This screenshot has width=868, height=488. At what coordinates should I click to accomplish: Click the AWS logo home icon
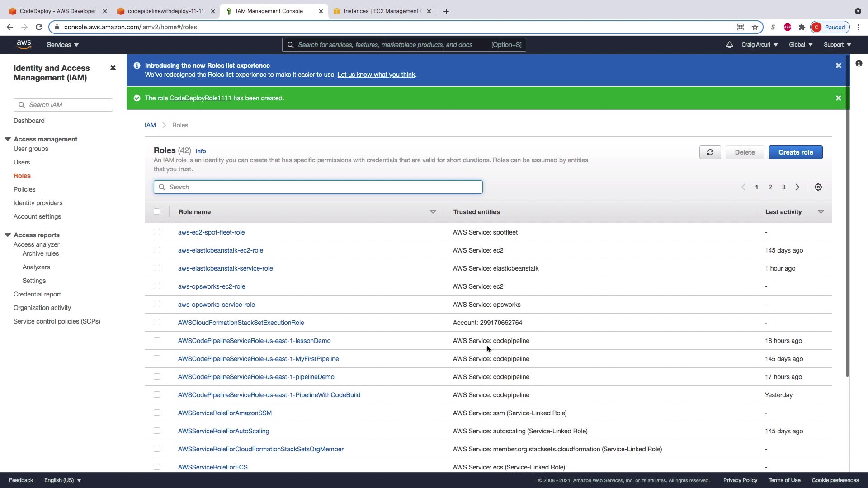pyautogui.click(x=24, y=44)
